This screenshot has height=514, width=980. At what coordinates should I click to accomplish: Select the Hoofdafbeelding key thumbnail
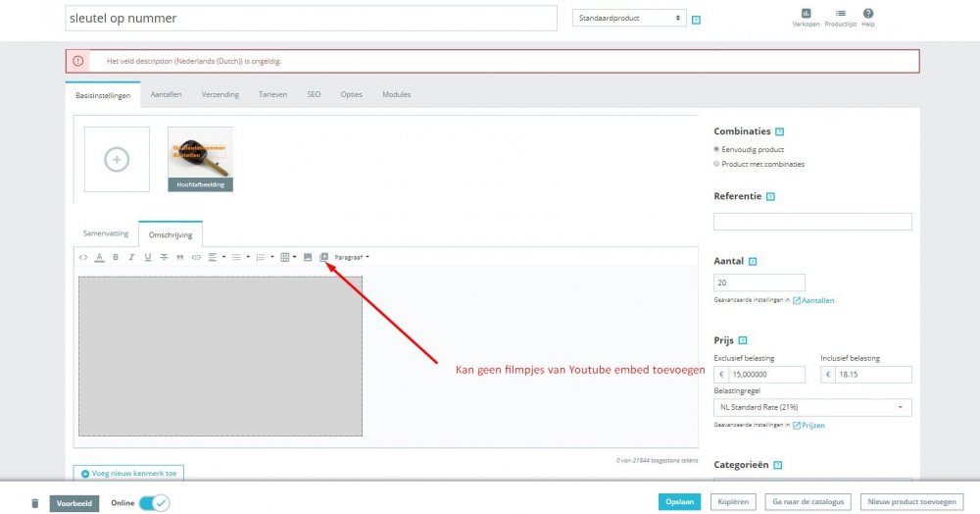pos(201,160)
